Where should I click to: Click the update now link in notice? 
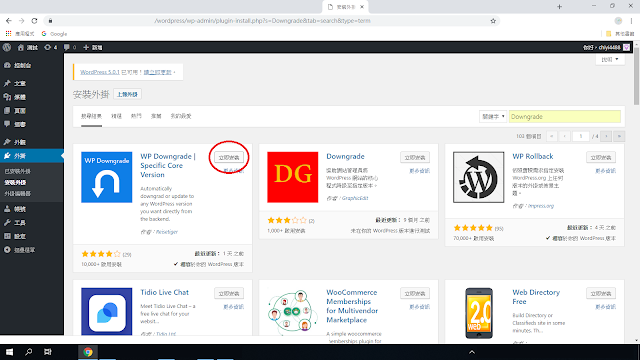[158, 72]
